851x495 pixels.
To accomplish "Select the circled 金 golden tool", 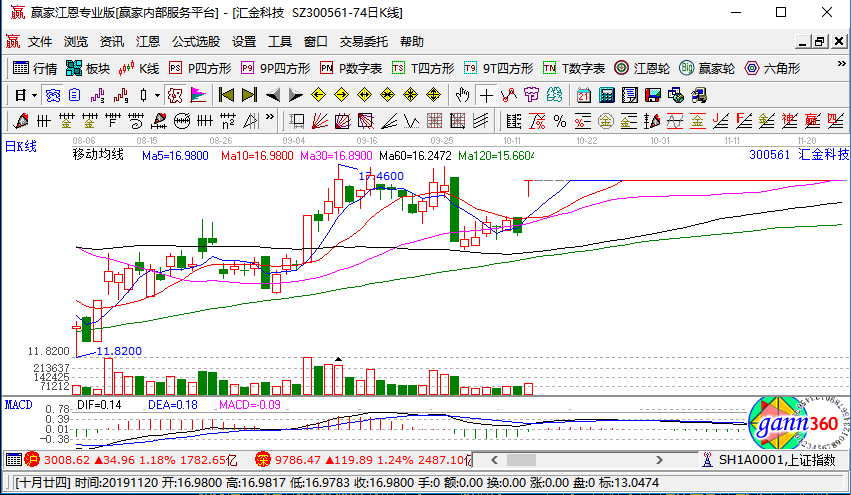I will (606, 120).
